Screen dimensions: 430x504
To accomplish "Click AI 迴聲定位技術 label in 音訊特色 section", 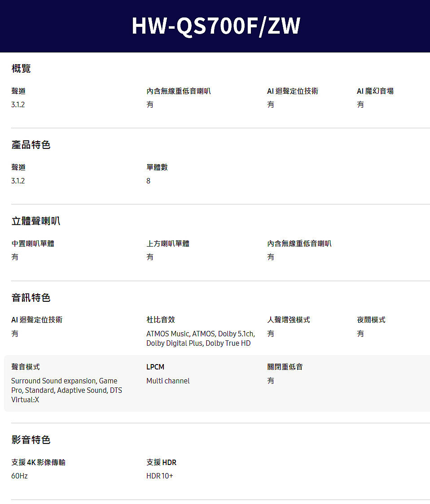I will click(37, 320).
